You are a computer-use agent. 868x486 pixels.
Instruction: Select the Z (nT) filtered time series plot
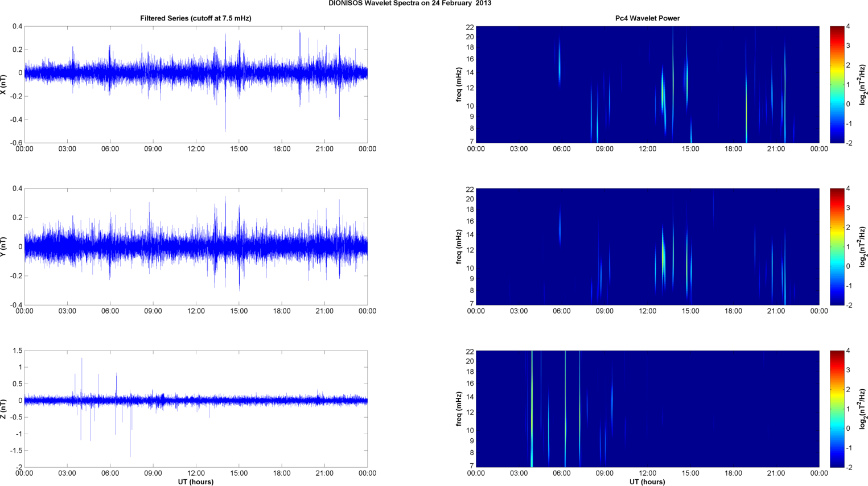click(196, 409)
